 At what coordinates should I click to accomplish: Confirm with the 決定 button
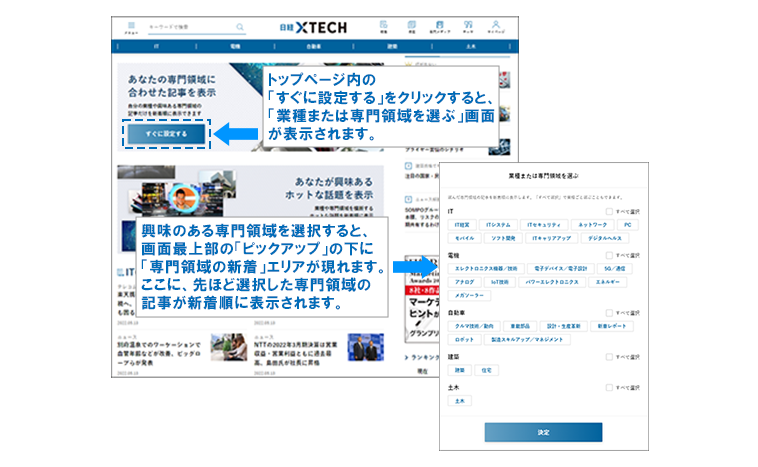tap(543, 432)
